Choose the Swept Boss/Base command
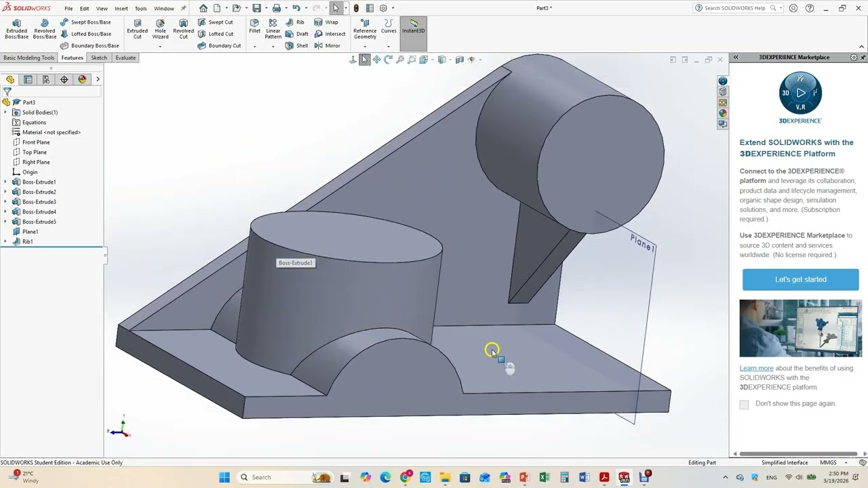 pos(85,22)
